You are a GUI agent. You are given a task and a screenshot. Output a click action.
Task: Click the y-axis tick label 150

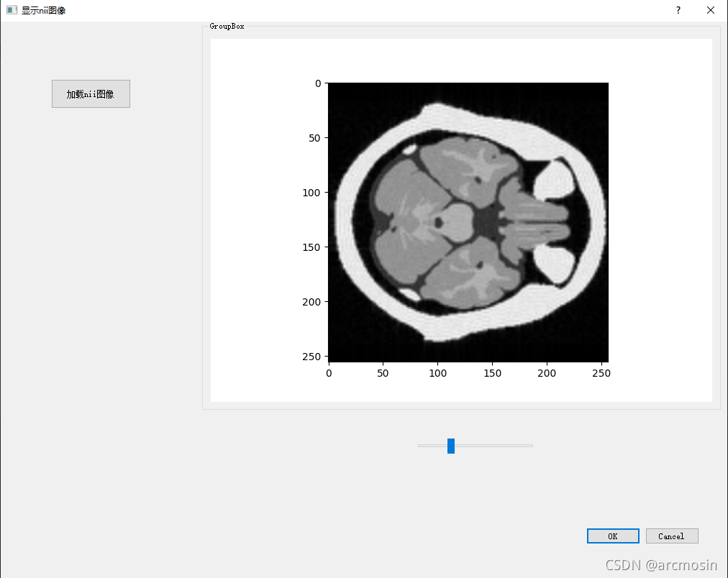pyautogui.click(x=311, y=247)
